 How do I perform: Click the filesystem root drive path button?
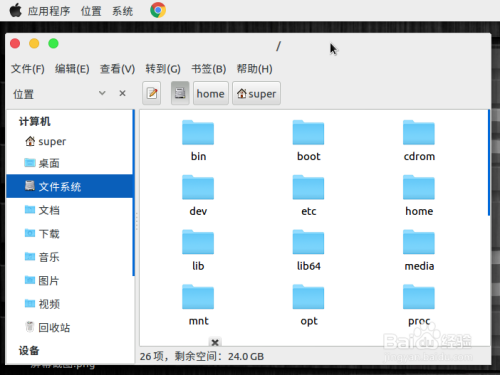(180, 93)
